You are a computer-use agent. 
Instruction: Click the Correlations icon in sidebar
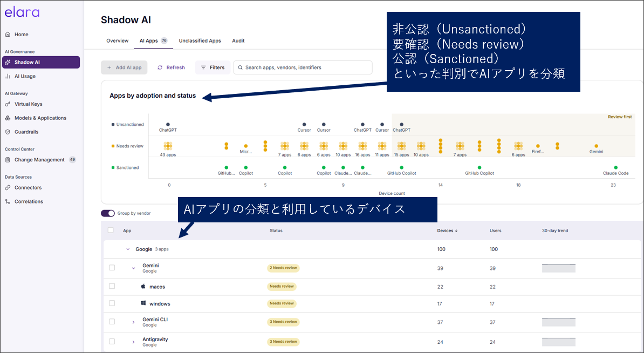[8, 202]
